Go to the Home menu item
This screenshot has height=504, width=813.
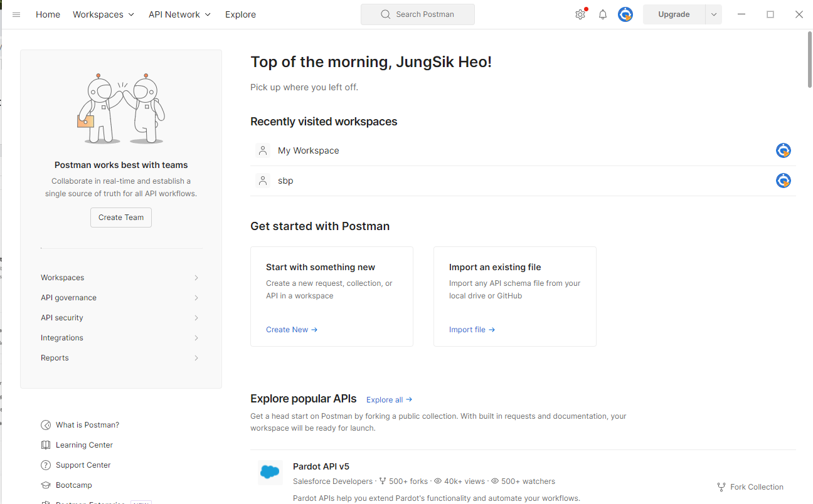tap(48, 14)
